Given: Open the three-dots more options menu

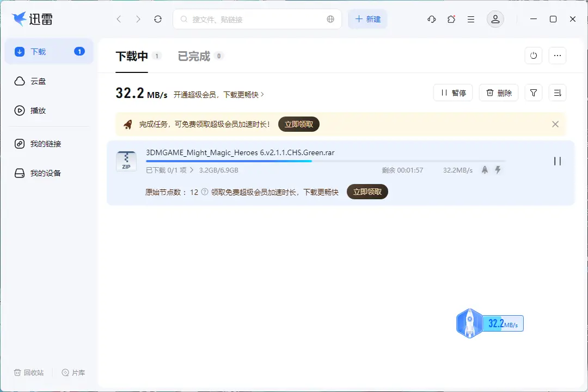Looking at the screenshot, I should [558, 56].
